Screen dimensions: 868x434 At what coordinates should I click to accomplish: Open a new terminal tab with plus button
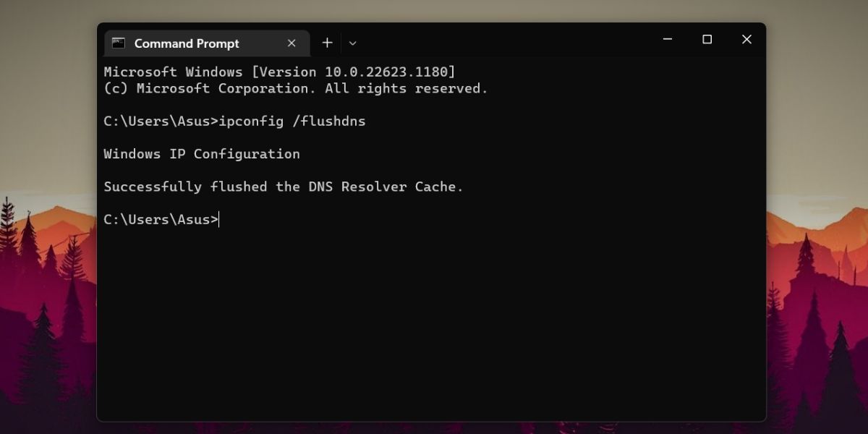pos(326,43)
